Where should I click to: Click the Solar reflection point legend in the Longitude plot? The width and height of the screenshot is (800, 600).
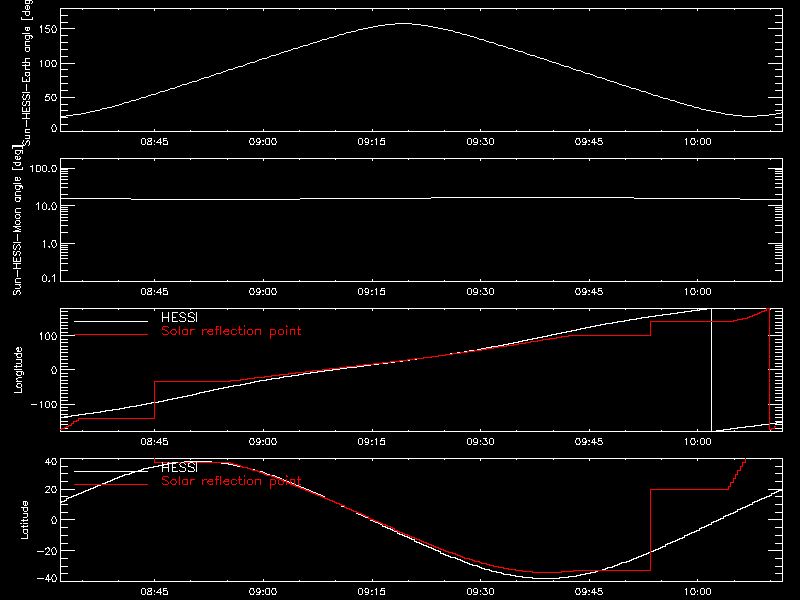pos(231,331)
